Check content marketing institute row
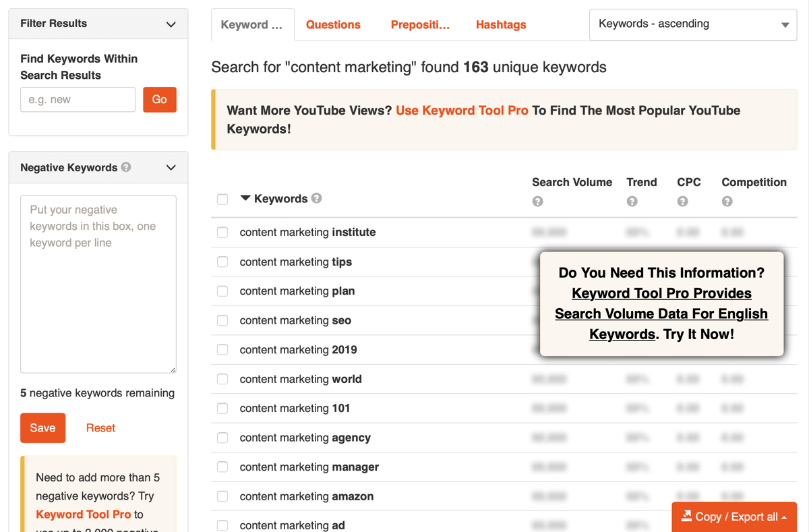Viewport: 809px width, 532px height. click(222, 233)
